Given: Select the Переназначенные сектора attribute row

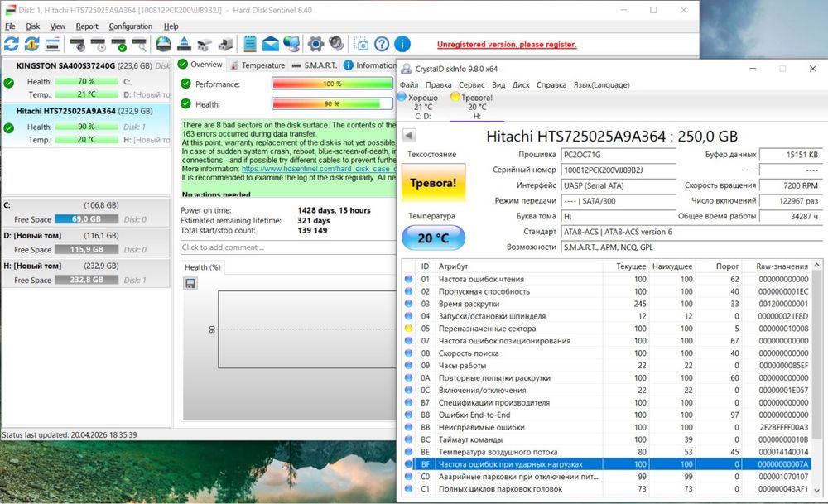Looking at the screenshot, I should [606, 329].
